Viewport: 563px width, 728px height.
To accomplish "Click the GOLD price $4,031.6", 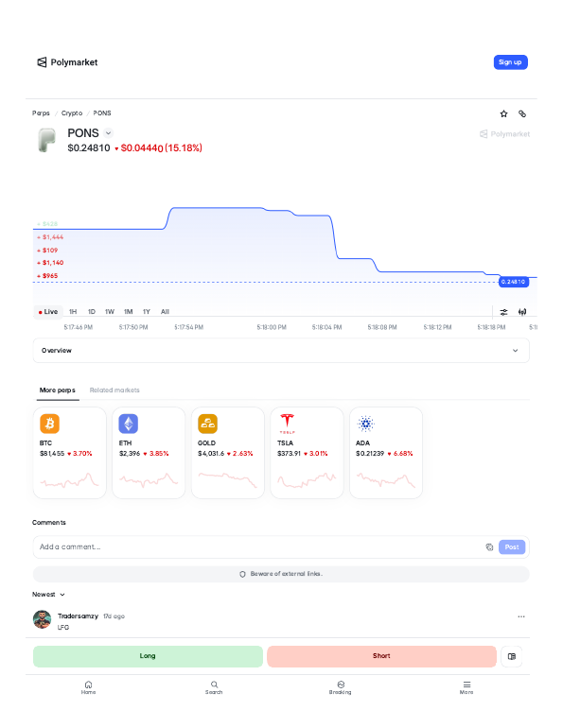I will [211, 454].
